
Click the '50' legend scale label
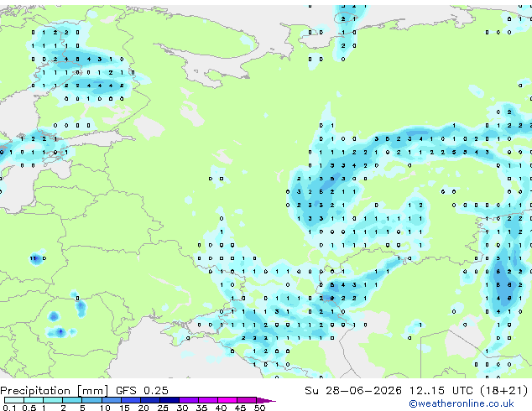[259, 408]
